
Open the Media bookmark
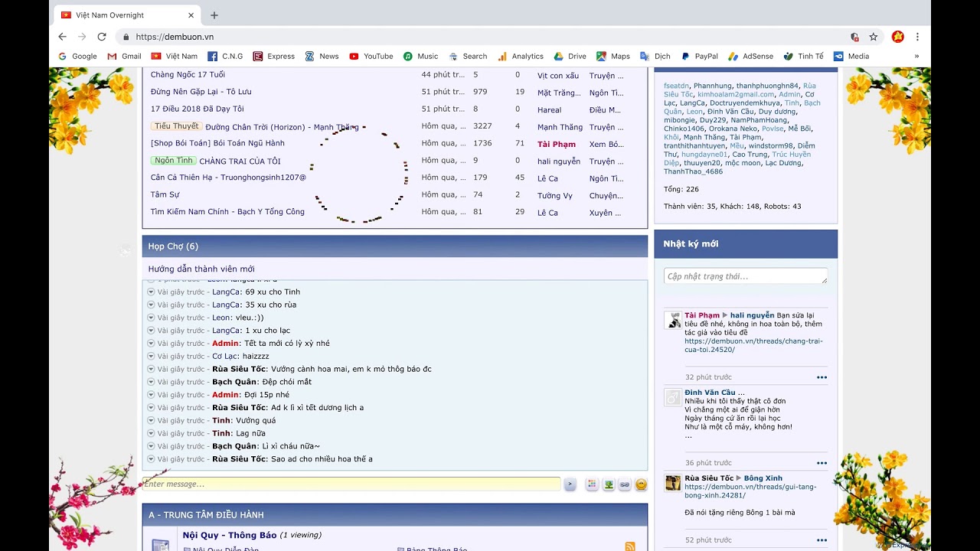pos(851,56)
